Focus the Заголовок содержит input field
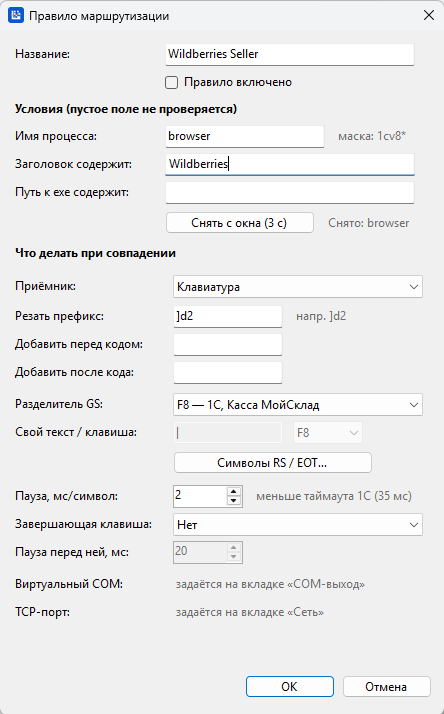The image size is (444, 714). (290, 164)
